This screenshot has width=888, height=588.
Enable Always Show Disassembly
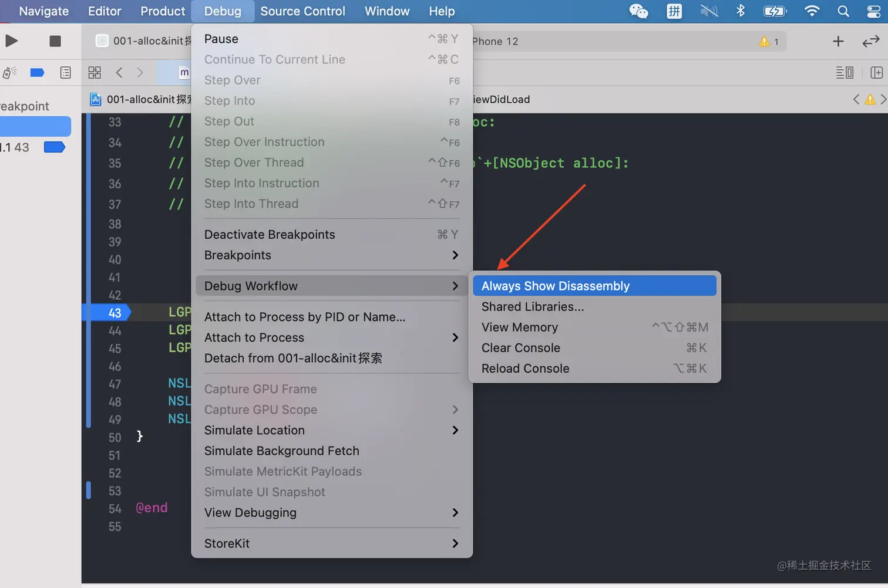point(594,286)
